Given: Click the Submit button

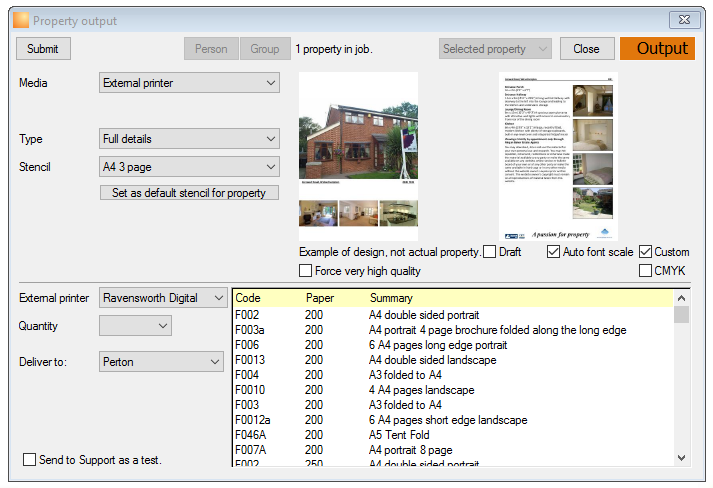Looking at the screenshot, I should tap(43, 49).
